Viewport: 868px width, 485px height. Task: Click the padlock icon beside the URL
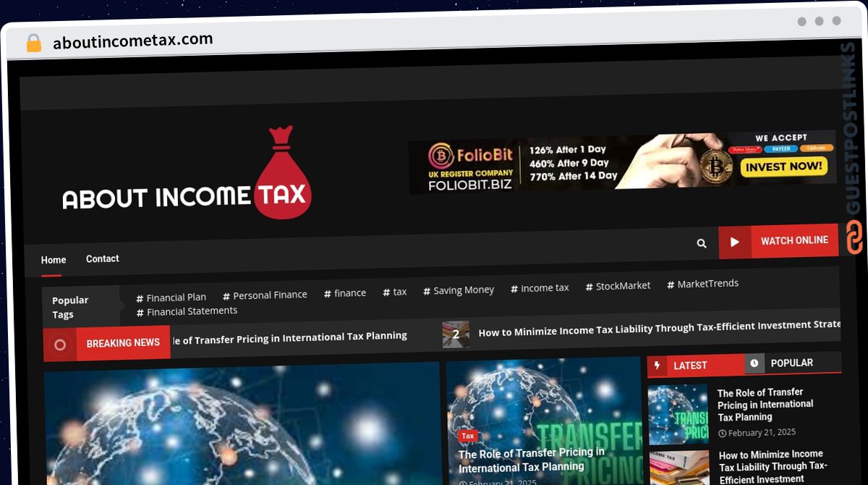(33, 43)
